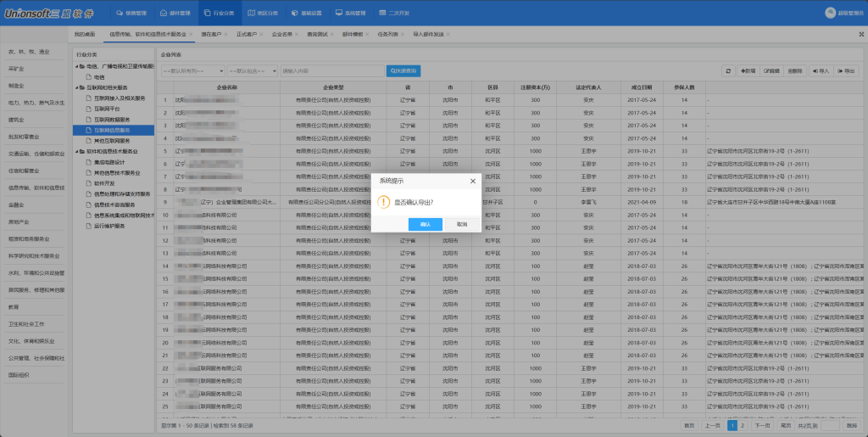Screen dimensions: 868x437
Task: Open 二次开发 in the top navigation
Action: click(394, 13)
